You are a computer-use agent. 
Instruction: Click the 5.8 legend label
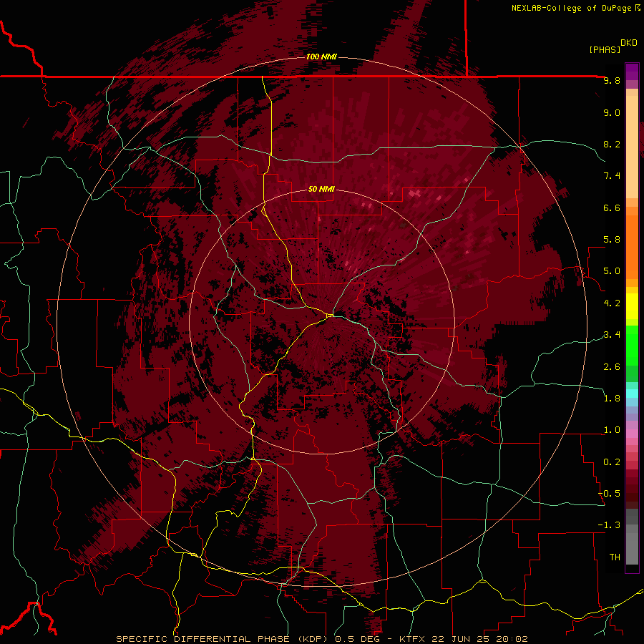tap(612, 240)
